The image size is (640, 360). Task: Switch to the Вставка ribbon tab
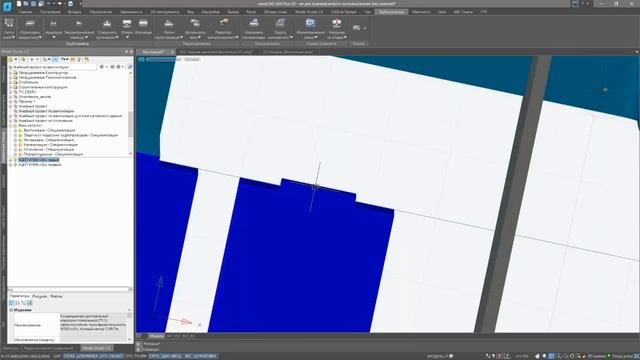tap(74, 12)
